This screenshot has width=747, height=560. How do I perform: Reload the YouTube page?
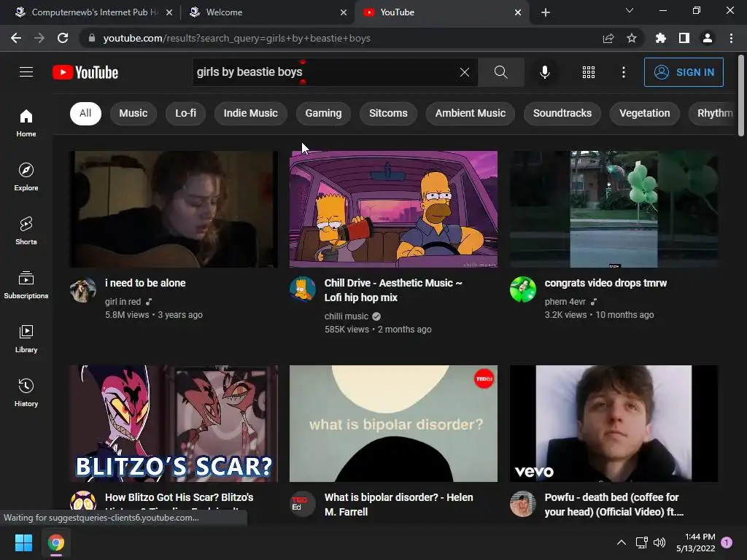click(x=63, y=38)
